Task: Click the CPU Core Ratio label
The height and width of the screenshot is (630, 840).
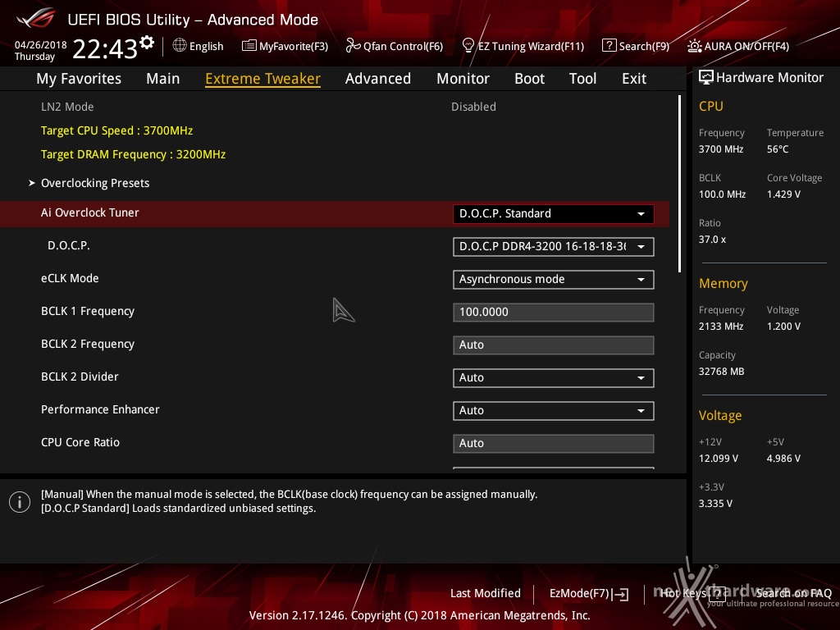Action: tap(80, 442)
